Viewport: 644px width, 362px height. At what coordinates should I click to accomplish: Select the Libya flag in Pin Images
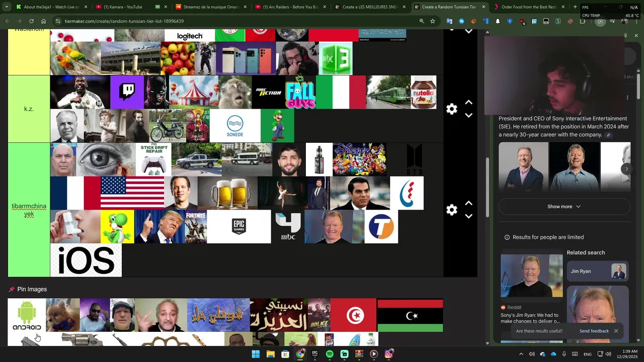click(410, 315)
